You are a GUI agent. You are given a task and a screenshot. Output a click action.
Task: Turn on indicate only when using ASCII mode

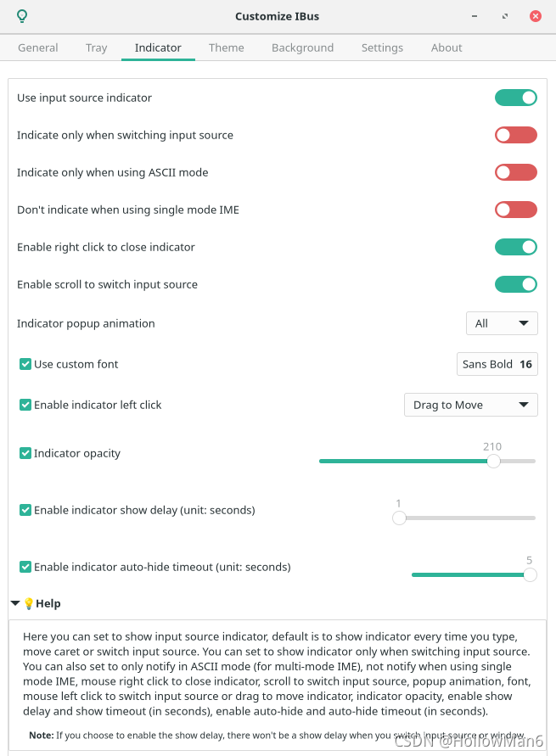pos(516,172)
